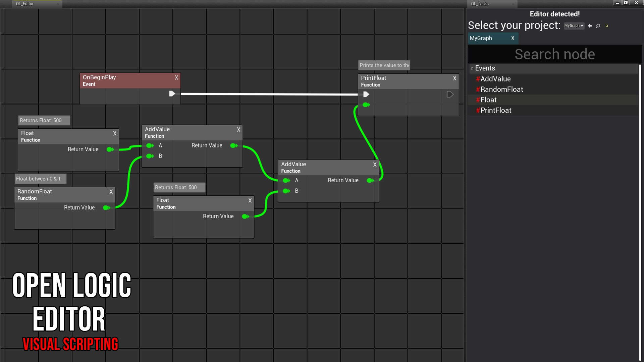Screen dimensions: 644x362
Task: Click PrintFloat's empty execution output pin
Action: coord(450,95)
